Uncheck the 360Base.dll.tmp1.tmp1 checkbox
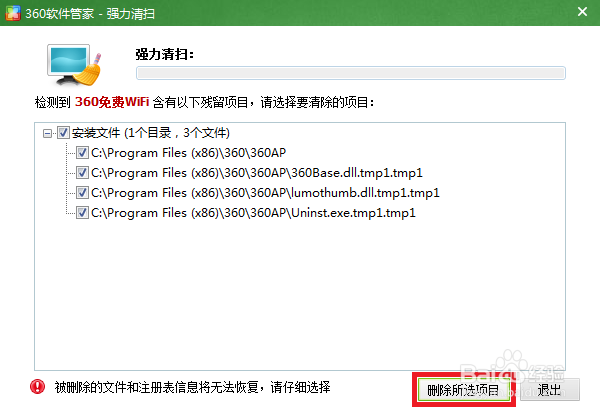This screenshot has height=414, width=600. coord(82,173)
